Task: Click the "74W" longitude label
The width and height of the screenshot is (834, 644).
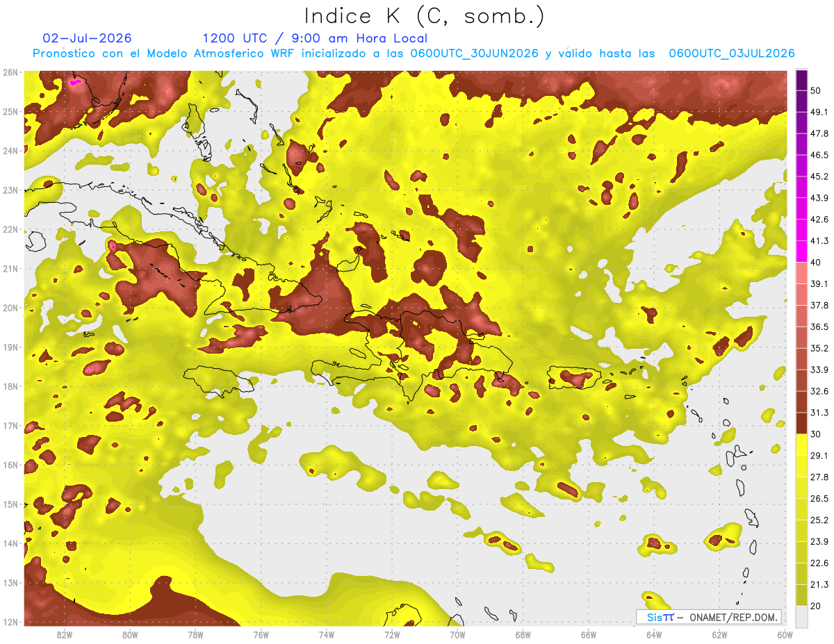Action: pos(326,634)
